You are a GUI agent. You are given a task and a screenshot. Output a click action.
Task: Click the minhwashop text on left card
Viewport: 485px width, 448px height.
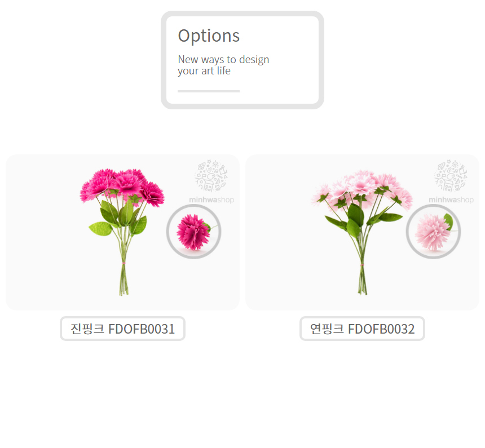coord(211,199)
